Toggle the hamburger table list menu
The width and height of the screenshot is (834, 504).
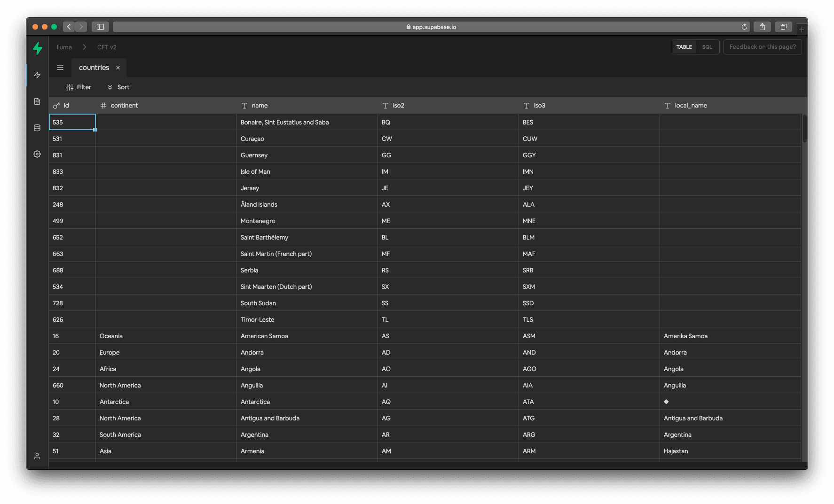coord(60,68)
